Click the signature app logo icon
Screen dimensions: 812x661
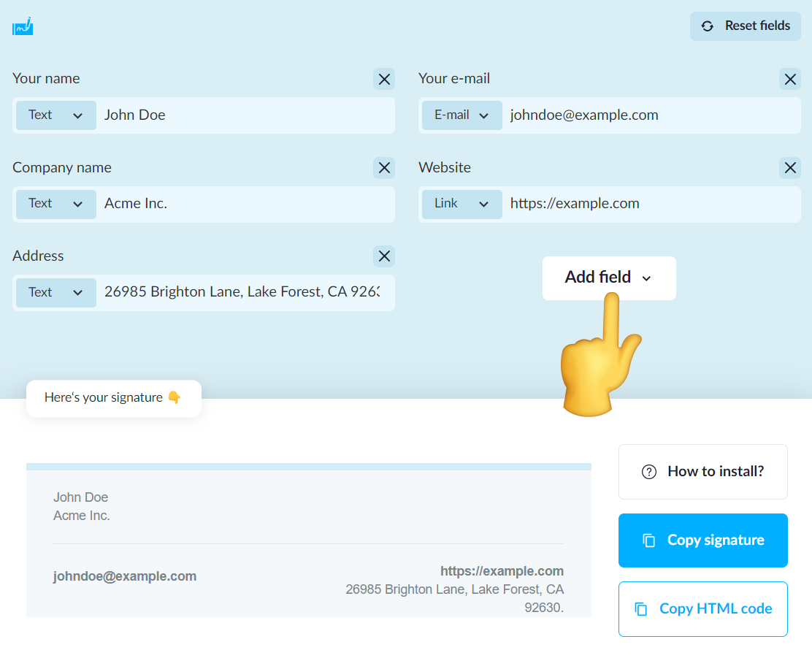pyautogui.click(x=23, y=26)
